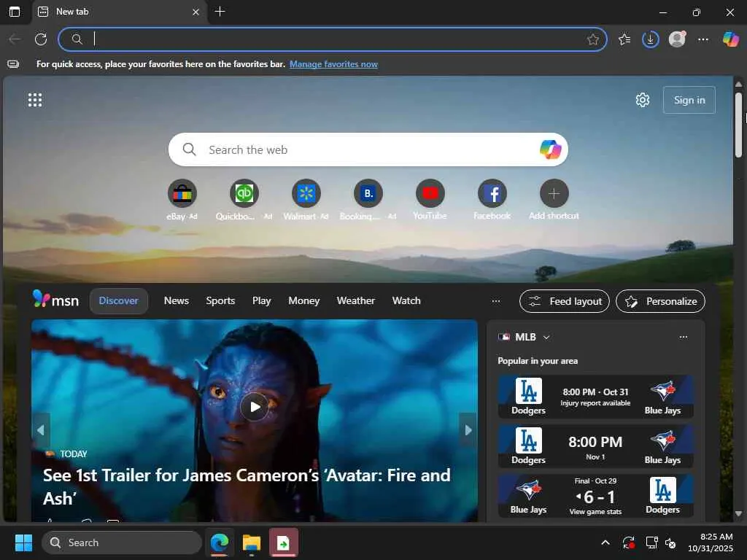
Task: Open the MLB card more options
Action: pyautogui.click(x=683, y=337)
